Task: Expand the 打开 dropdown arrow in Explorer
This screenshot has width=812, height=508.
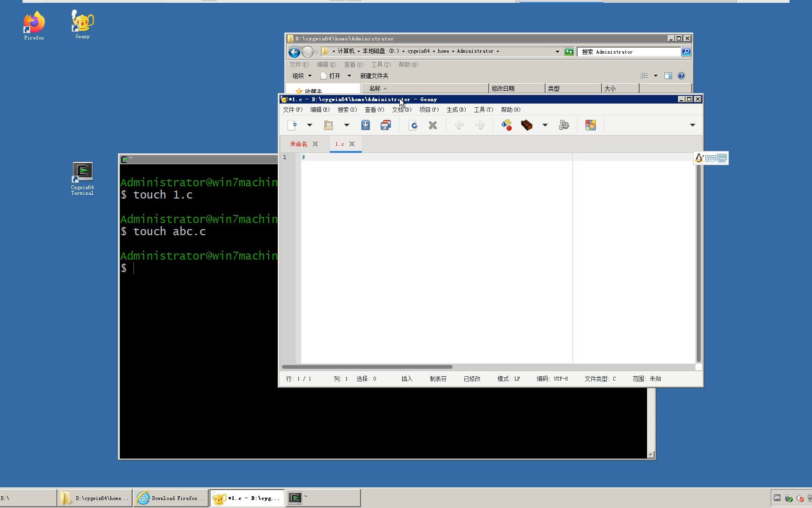Action: point(349,76)
